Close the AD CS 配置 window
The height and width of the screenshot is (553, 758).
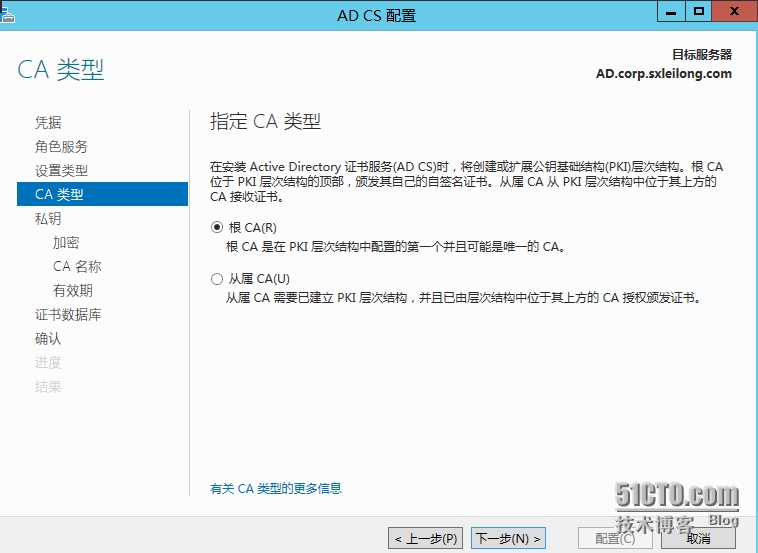735,12
